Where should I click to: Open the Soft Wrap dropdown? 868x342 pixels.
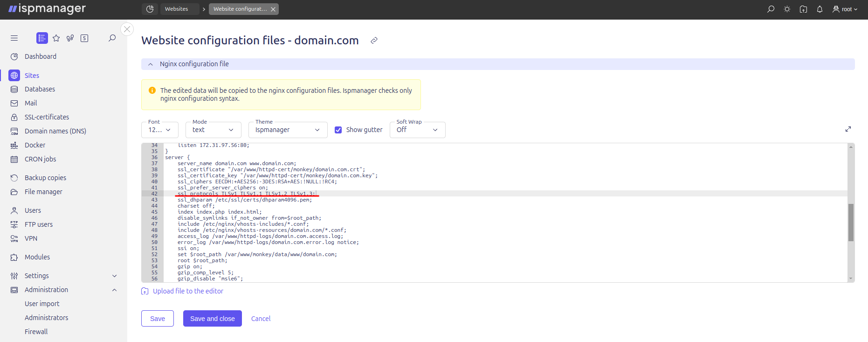click(418, 130)
